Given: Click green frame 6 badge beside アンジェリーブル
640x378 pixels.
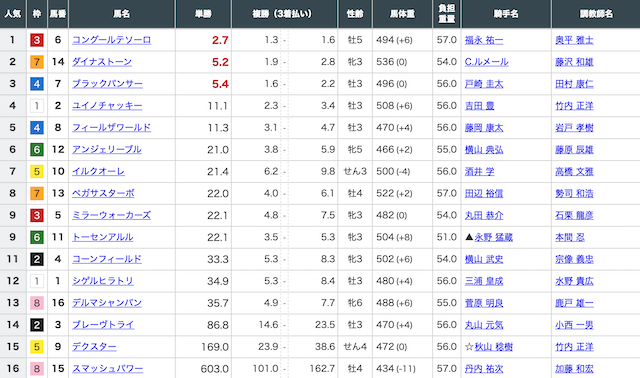Looking at the screenshot, I should pyautogui.click(x=37, y=149).
